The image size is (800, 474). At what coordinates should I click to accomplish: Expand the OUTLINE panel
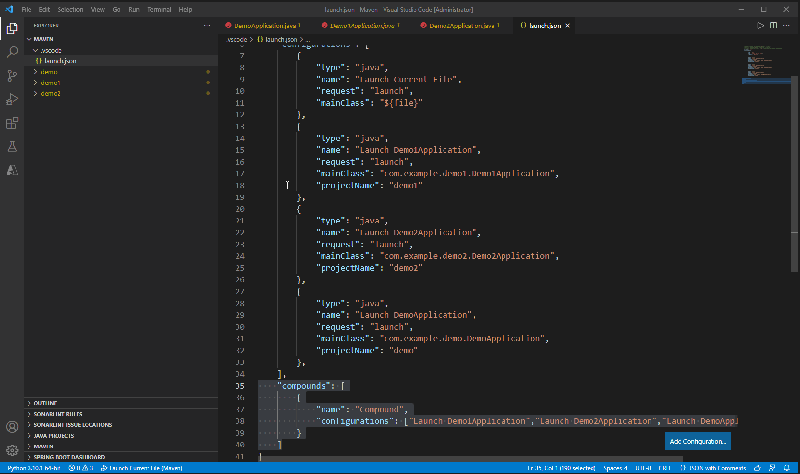coord(121,403)
